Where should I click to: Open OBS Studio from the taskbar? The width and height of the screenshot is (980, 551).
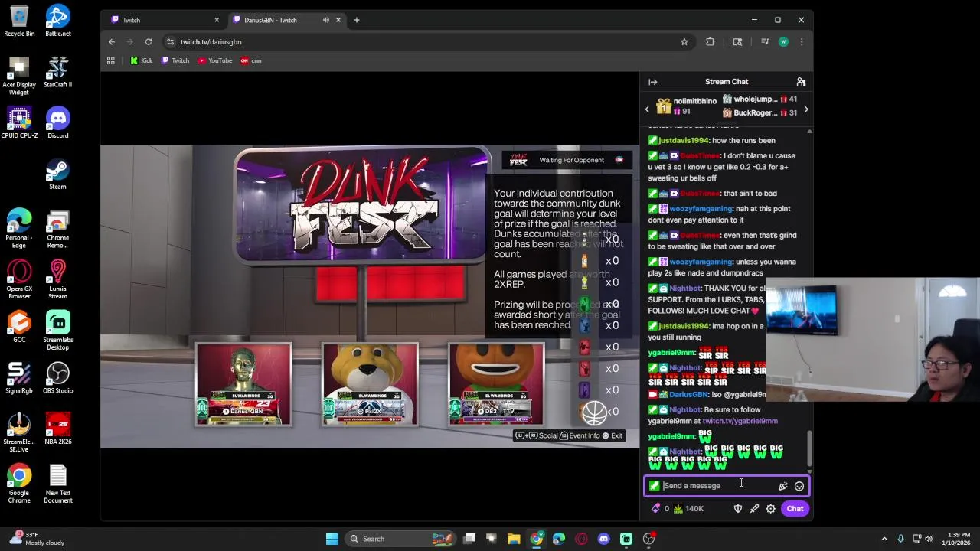pos(648,539)
